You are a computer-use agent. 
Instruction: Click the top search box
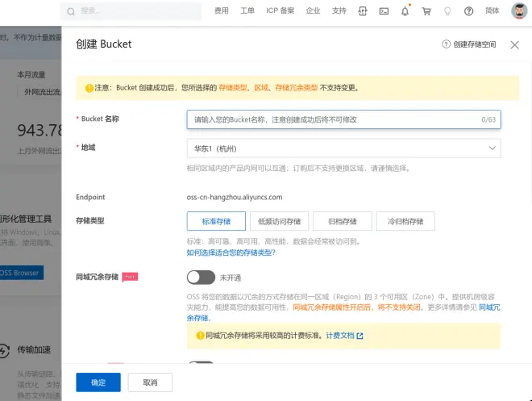click(131, 11)
